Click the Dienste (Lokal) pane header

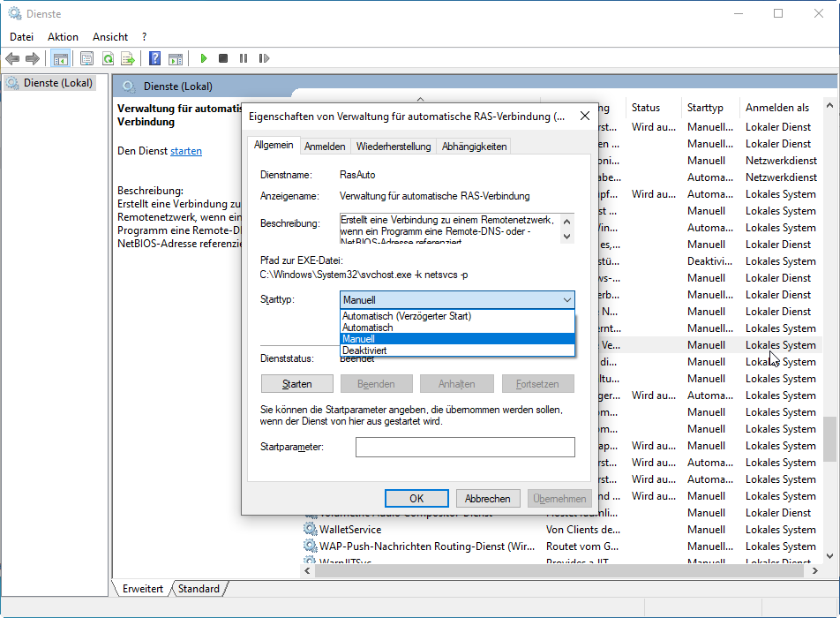(x=178, y=87)
